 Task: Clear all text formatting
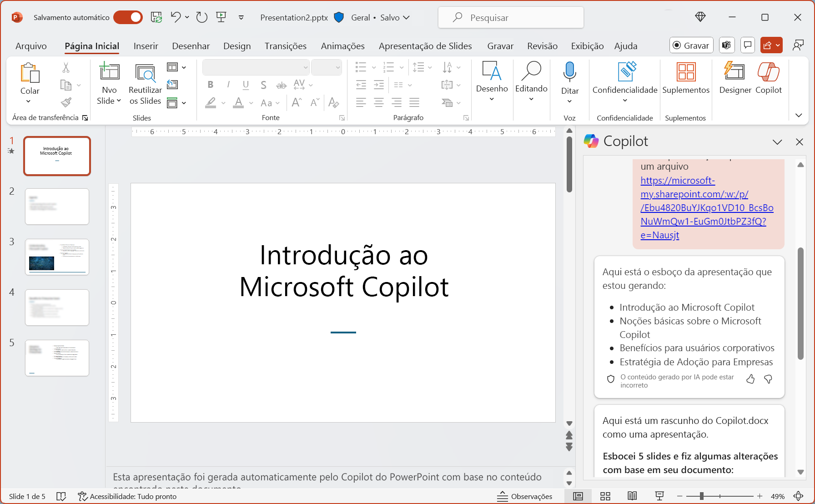click(x=333, y=103)
